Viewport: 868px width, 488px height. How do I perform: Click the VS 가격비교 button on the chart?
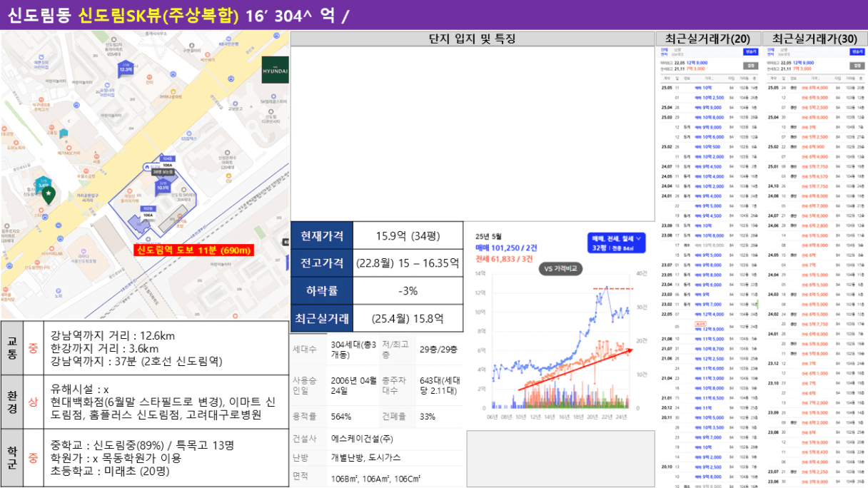560,268
